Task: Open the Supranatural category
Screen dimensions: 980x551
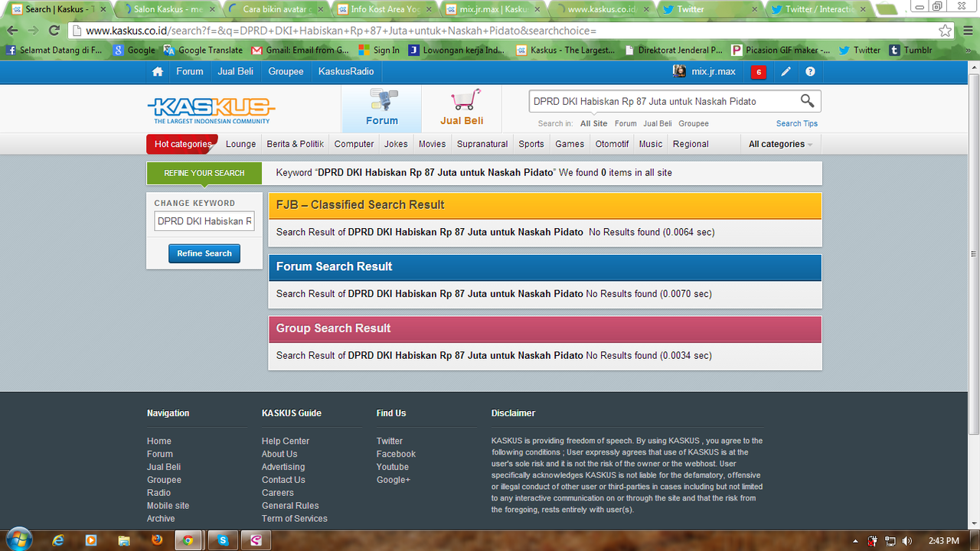Action: coord(482,144)
